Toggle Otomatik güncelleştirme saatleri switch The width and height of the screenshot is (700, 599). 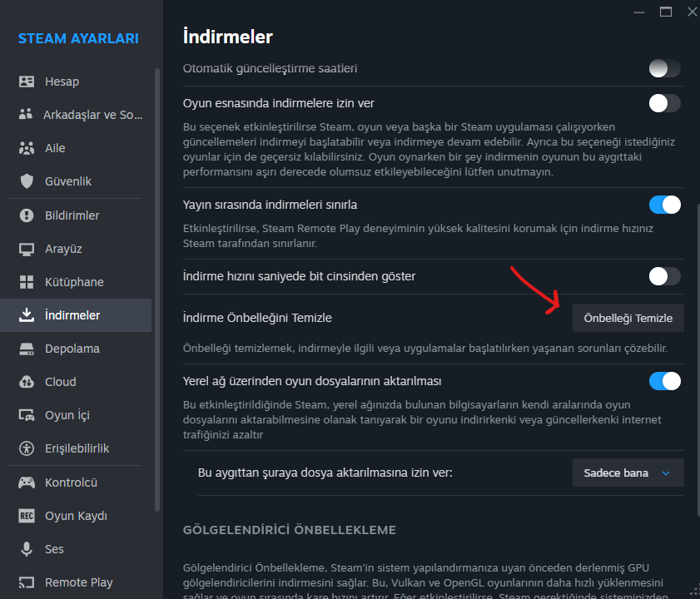pyautogui.click(x=665, y=69)
